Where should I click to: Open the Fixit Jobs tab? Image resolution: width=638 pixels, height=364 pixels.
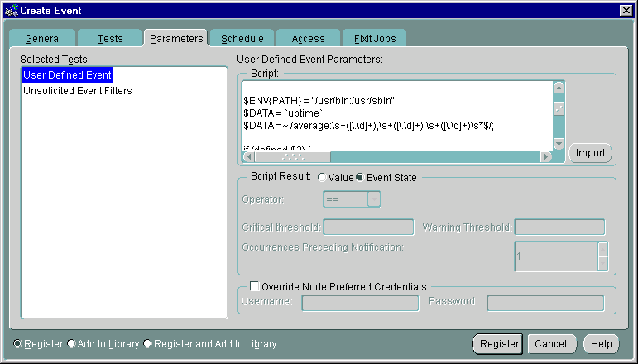click(x=374, y=39)
